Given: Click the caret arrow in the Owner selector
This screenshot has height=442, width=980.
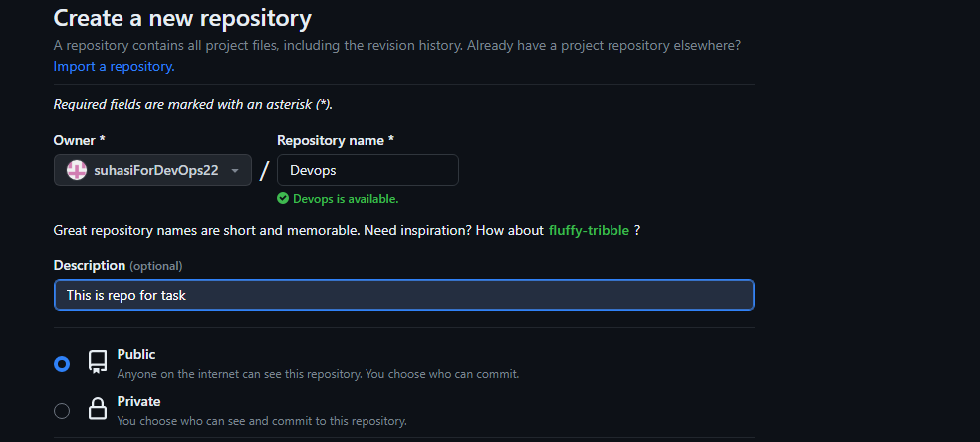Looking at the screenshot, I should [x=235, y=171].
